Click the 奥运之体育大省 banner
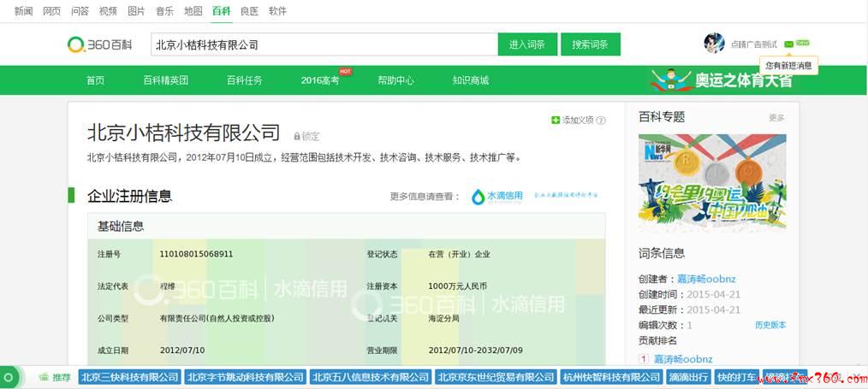Viewport: 868px width, 389px height. click(x=722, y=80)
